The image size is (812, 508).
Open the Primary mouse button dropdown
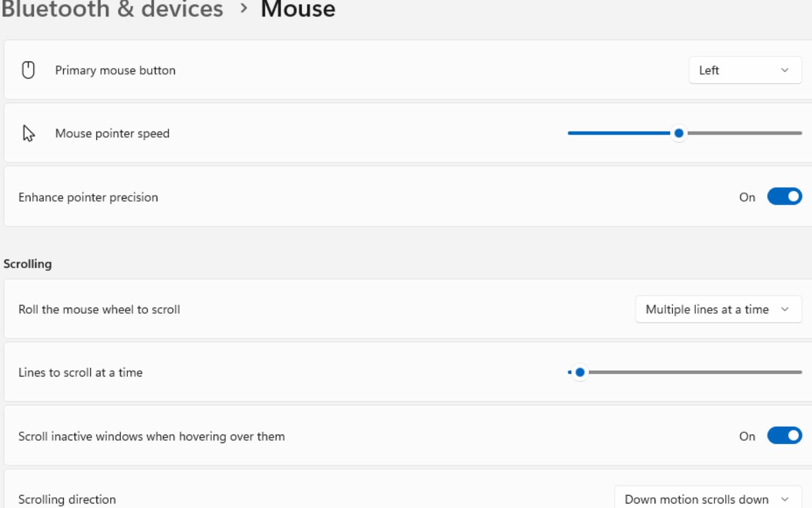(744, 70)
